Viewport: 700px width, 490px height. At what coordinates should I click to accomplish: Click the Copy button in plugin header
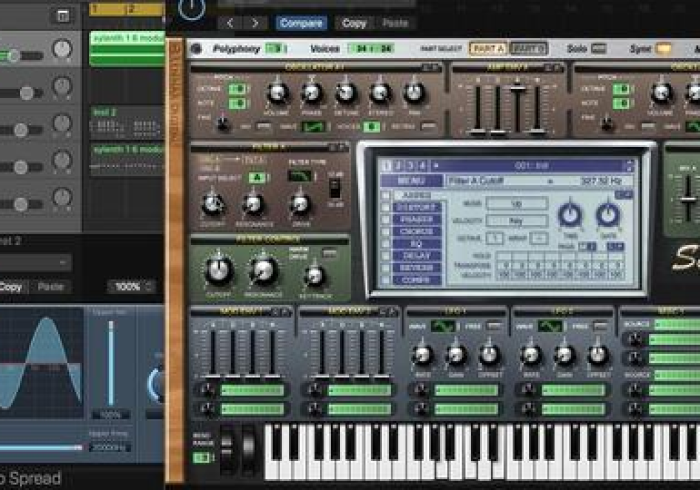tap(353, 23)
